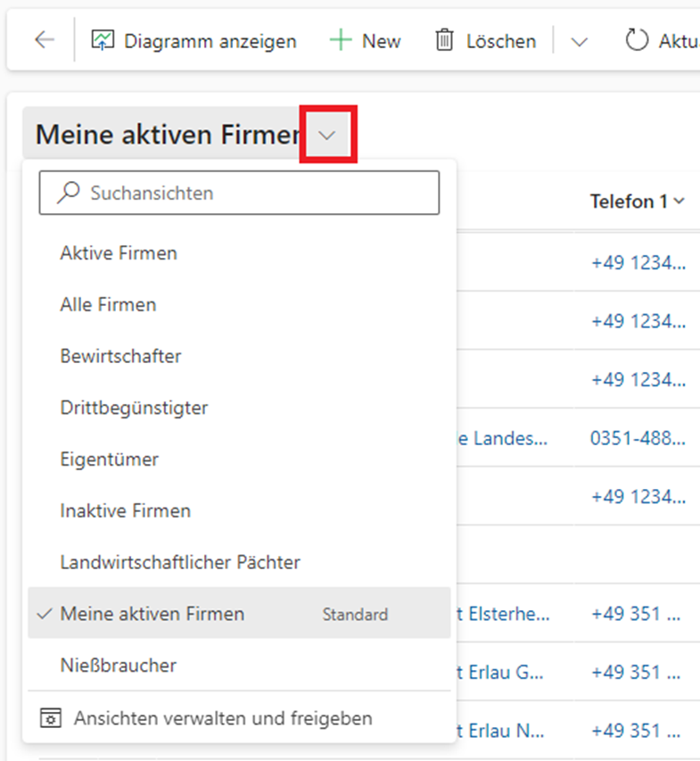Click the back arrow icon

(x=44, y=41)
